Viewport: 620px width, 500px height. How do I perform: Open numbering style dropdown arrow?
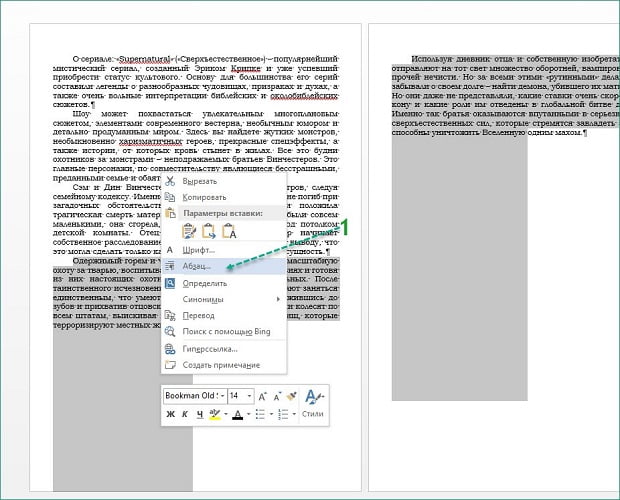pos(294,414)
